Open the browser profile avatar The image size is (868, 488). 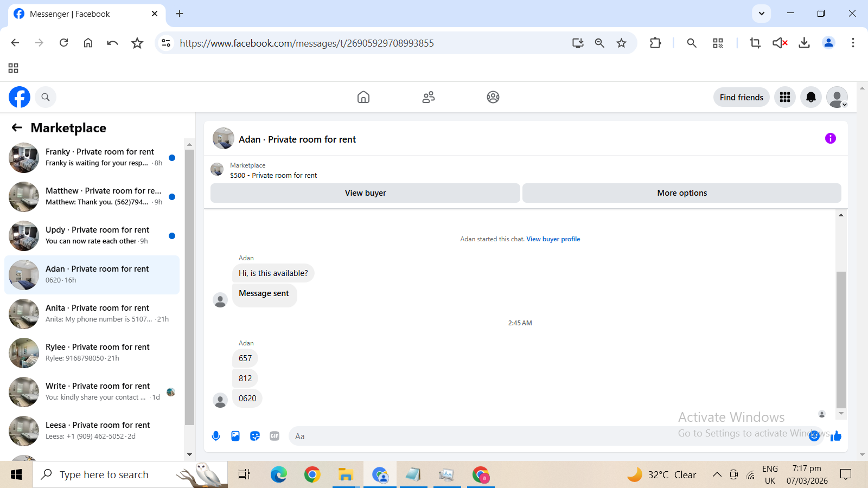tap(828, 43)
